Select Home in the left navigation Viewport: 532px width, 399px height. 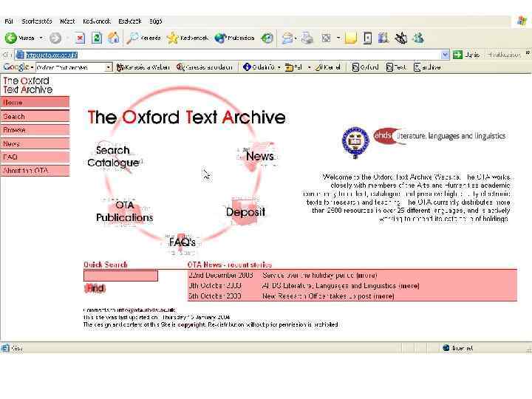point(35,102)
